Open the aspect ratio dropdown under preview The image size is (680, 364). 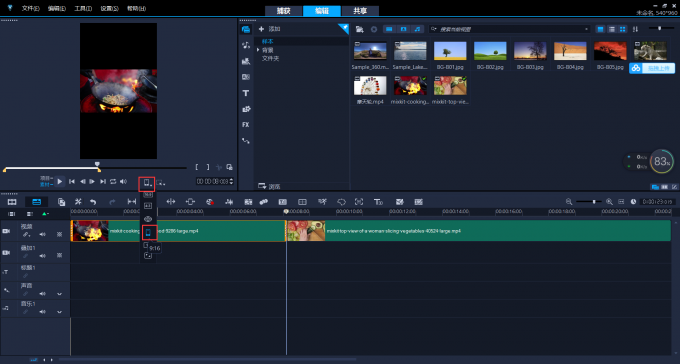[147, 183]
